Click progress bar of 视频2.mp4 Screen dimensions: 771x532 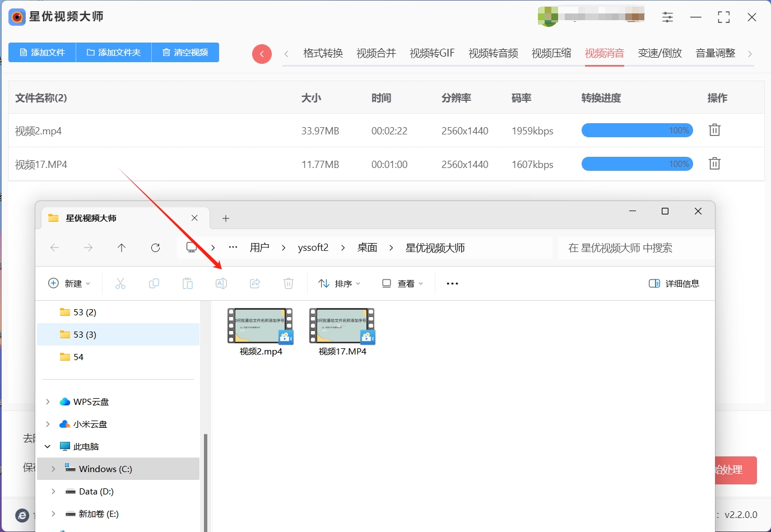(637, 130)
